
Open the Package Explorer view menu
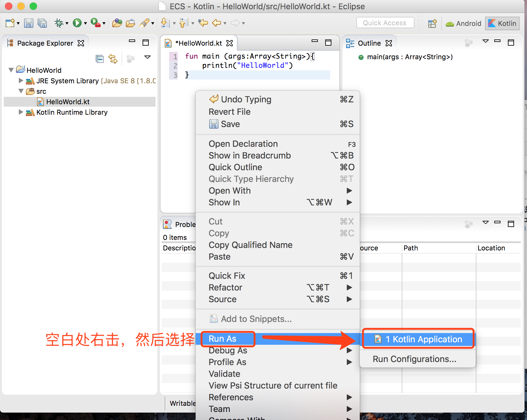(x=147, y=57)
